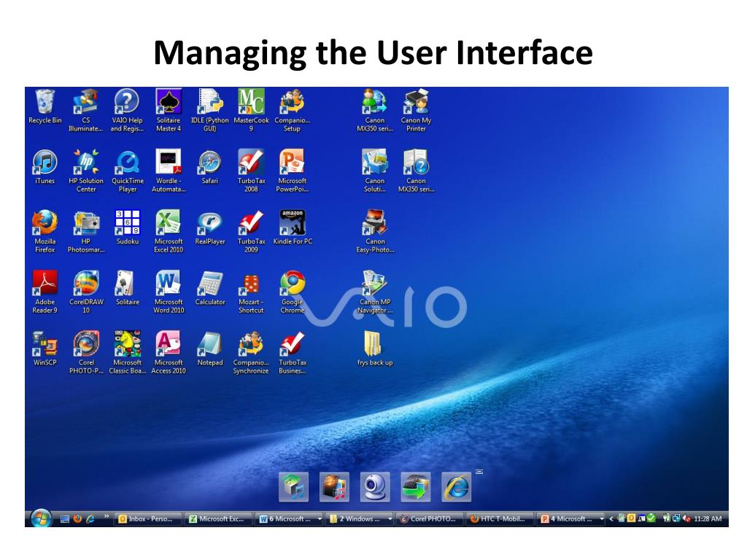Open Canon MX350 series manual icon
This screenshot has width=747, height=560.
(416, 171)
